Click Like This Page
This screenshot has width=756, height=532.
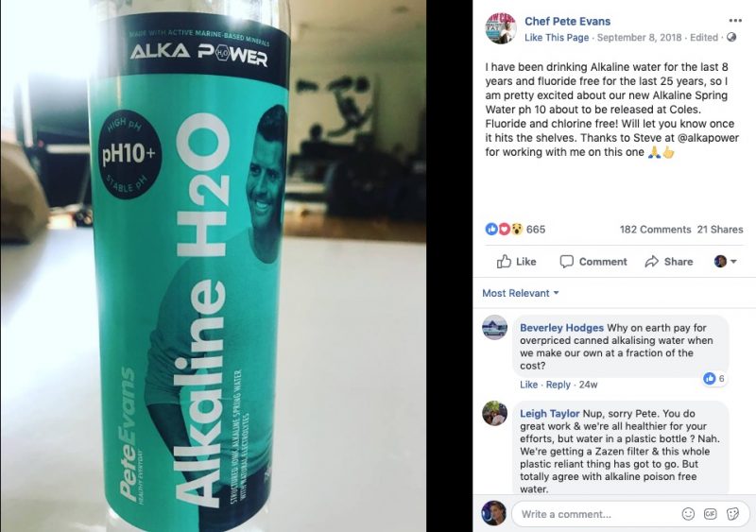tap(557, 38)
